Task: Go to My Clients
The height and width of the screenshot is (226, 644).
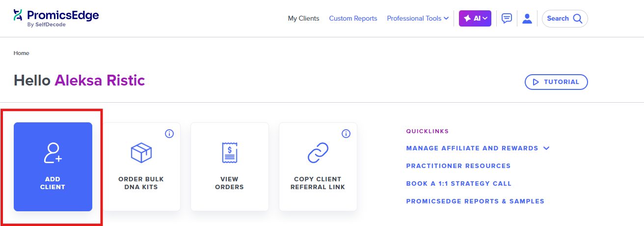Action: pos(303,19)
